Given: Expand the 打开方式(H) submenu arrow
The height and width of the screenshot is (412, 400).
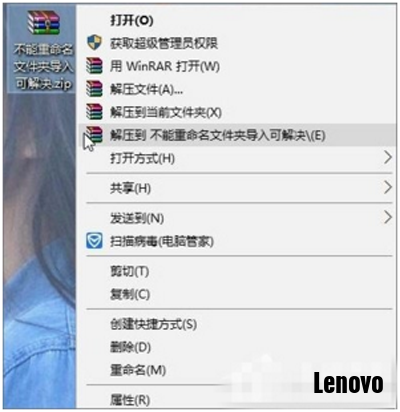Looking at the screenshot, I should [388, 158].
